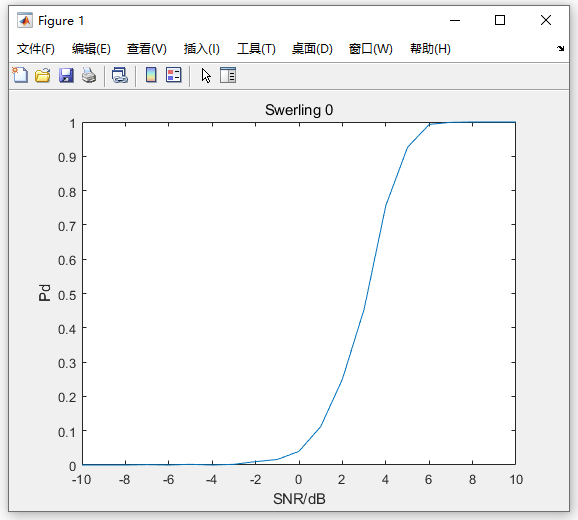The width and height of the screenshot is (578, 520).
Task: Click the New Figure toolbar icon
Action: [20, 75]
